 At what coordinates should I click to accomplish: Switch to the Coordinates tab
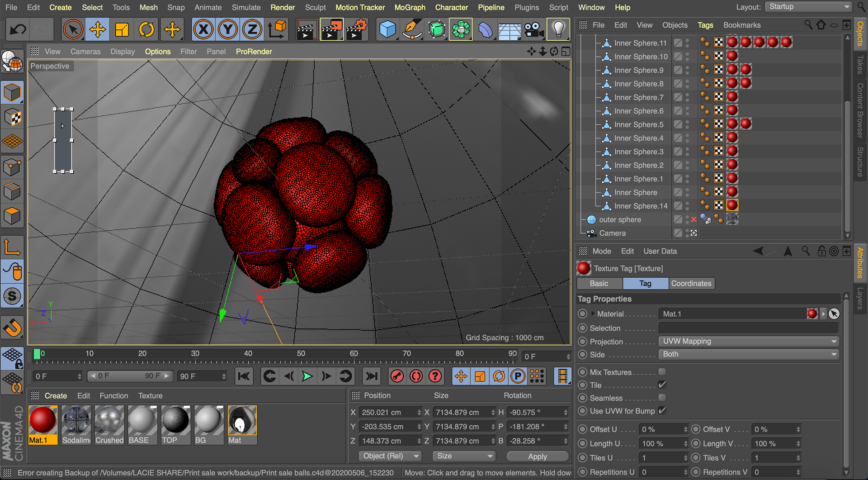tap(691, 284)
